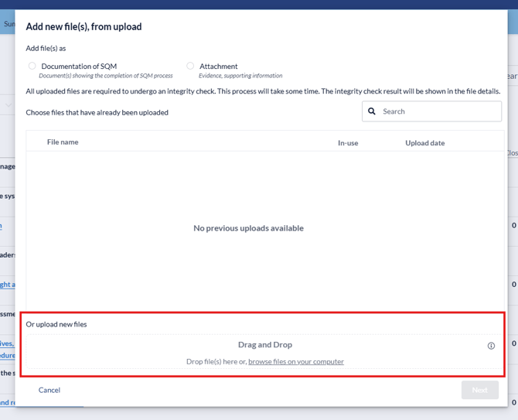Viewport: 518px width, 420px height.
Task: Click the Next button
Action: 479,390
